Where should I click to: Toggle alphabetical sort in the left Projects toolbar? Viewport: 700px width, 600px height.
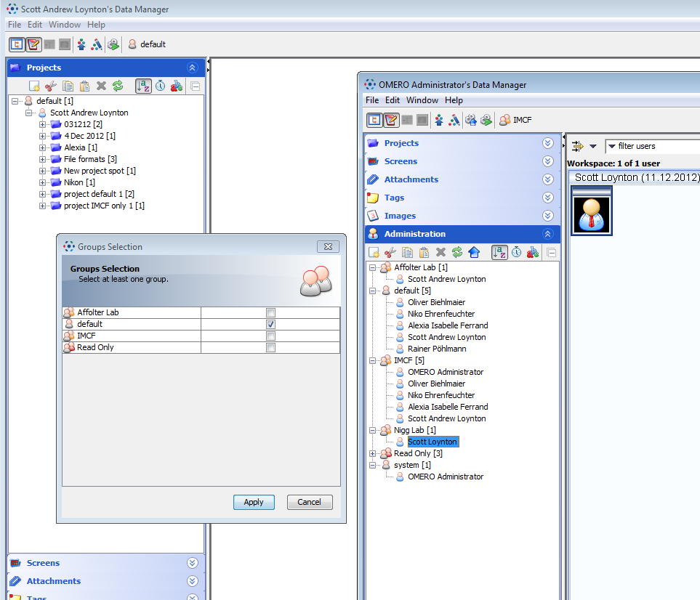coord(143,86)
